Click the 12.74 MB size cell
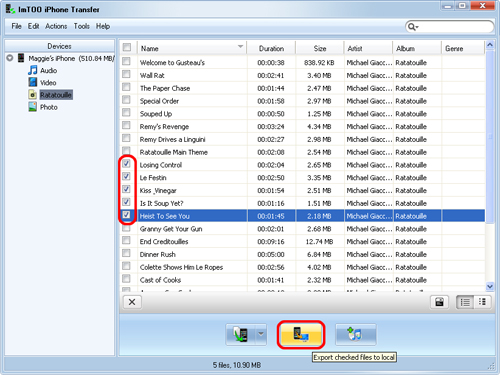Screen dimensions: 500x375 319,242
